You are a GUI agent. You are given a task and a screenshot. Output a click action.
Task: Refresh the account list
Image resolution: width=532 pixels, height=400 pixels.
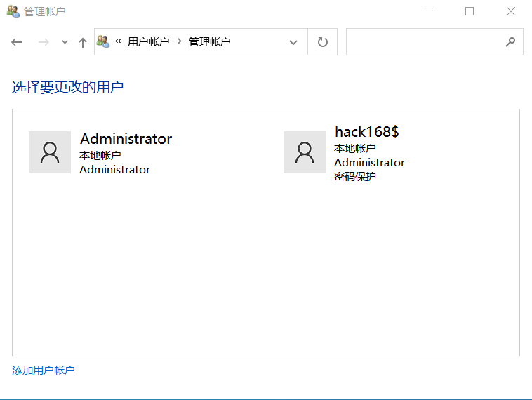point(322,42)
